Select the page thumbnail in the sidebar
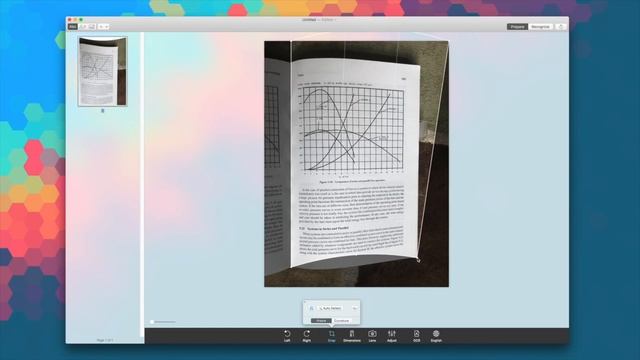The image size is (640, 360). click(102, 71)
